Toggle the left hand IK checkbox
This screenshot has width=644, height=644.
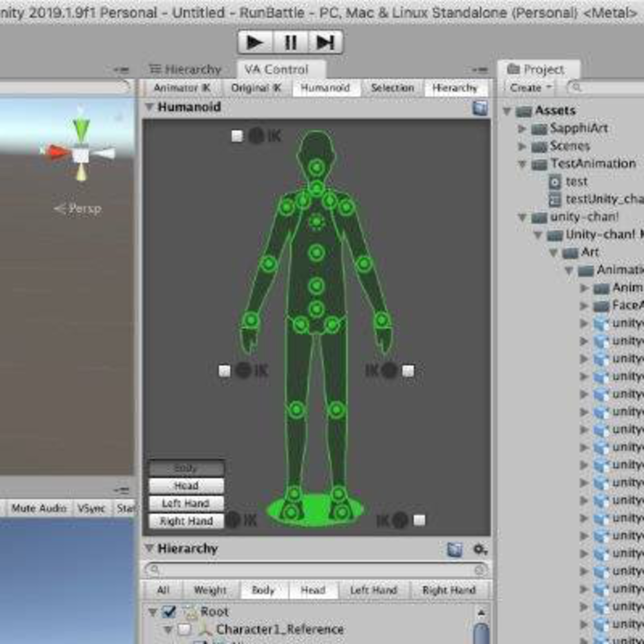click(408, 370)
